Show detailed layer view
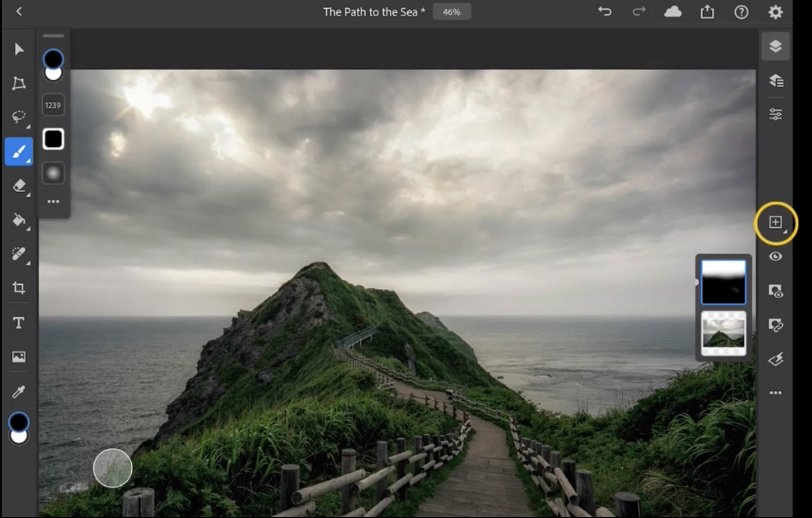The image size is (812, 518). 776,80
